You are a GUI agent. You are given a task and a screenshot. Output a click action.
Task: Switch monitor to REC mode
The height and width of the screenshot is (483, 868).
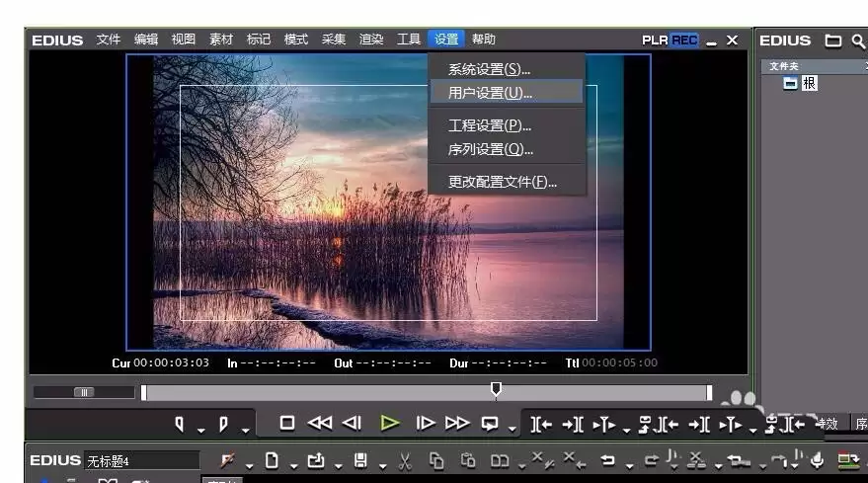coord(684,40)
